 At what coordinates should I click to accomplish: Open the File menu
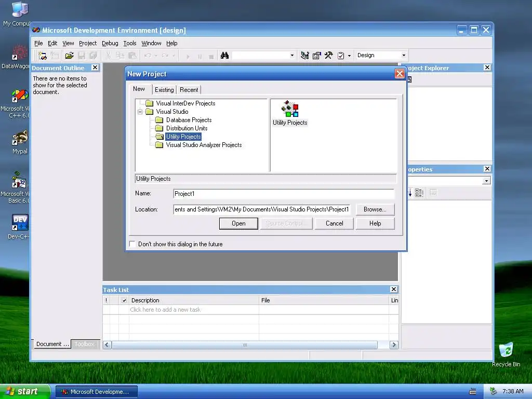[x=38, y=43]
